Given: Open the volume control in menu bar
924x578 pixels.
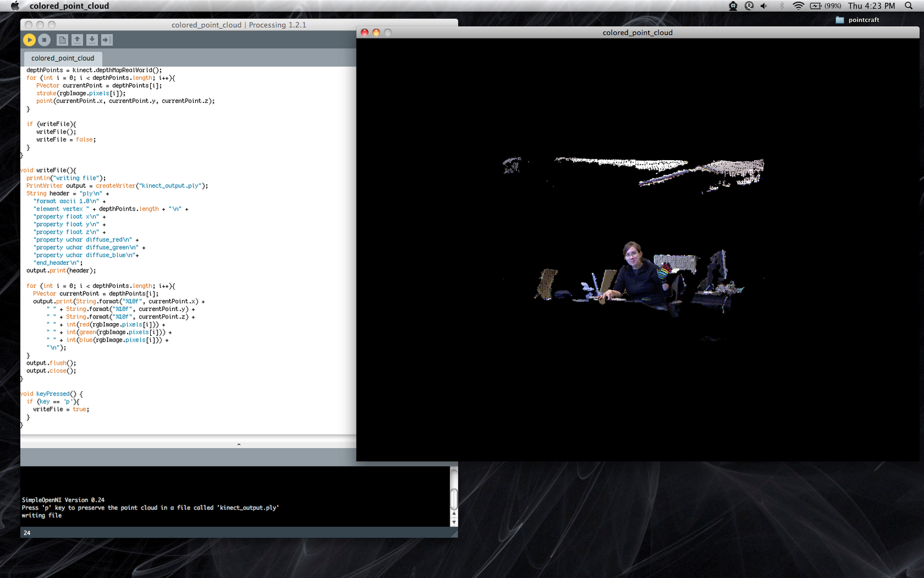Looking at the screenshot, I should click(763, 6).
